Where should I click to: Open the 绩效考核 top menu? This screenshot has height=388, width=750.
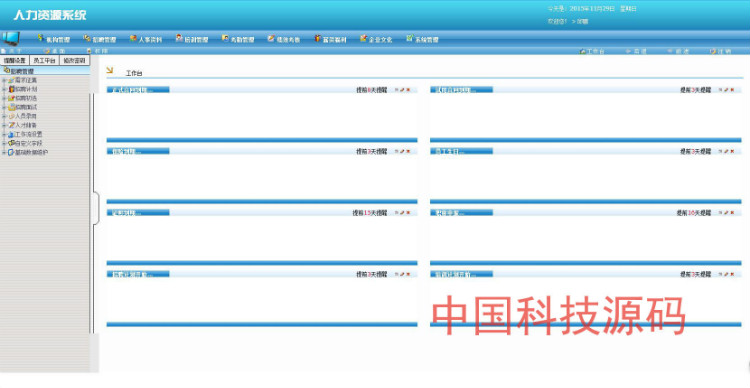click(288, 40)
